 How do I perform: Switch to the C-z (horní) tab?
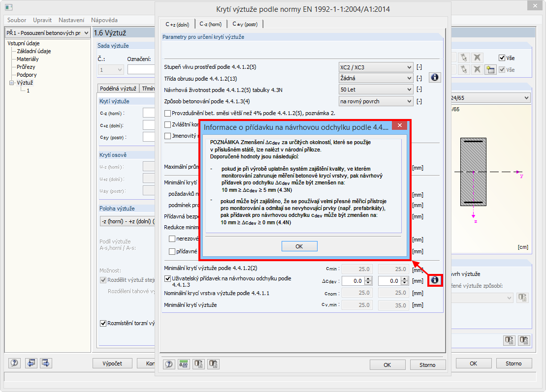point(211,23)
